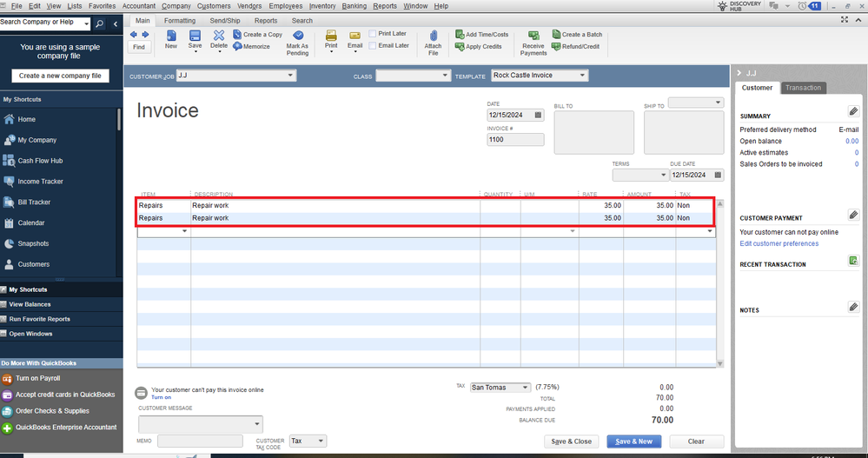The width and height of the screenshot is (868, 458).
Task: Follow the Edit customer preferences link
Action: pos(779,243)
